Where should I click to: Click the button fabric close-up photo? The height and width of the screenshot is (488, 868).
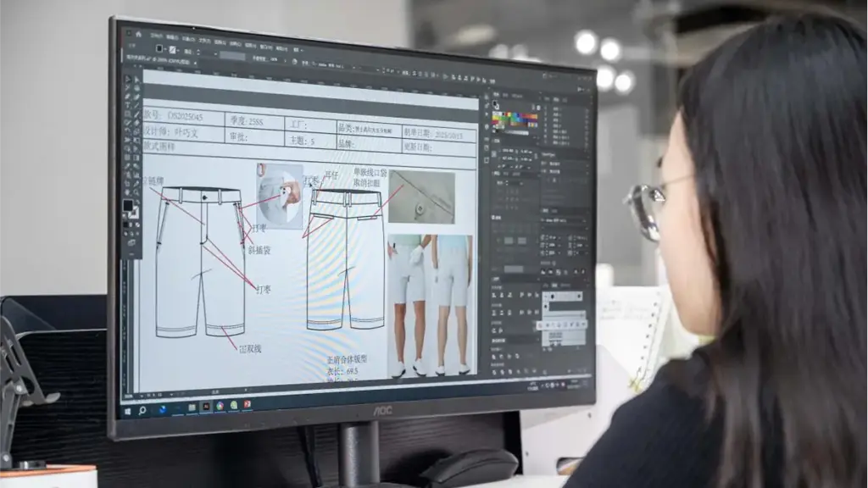click(x=422, y=197)
